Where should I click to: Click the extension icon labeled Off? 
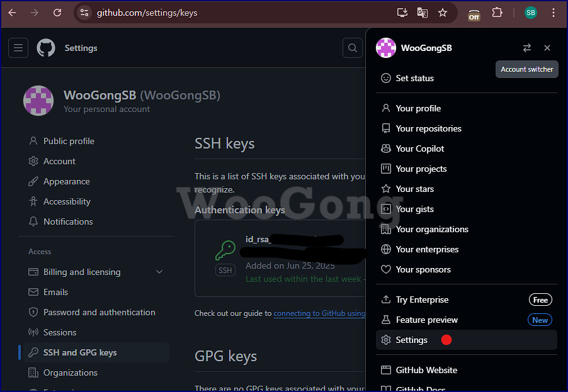click(x=474, y=15)
